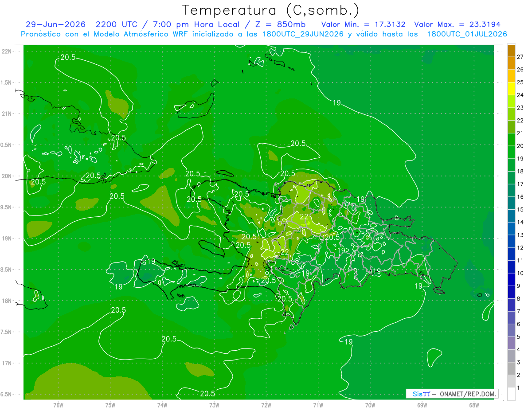Click the 70W longitude axis label
Viewport: 532px width, 411px height.
tap(370, 405)
